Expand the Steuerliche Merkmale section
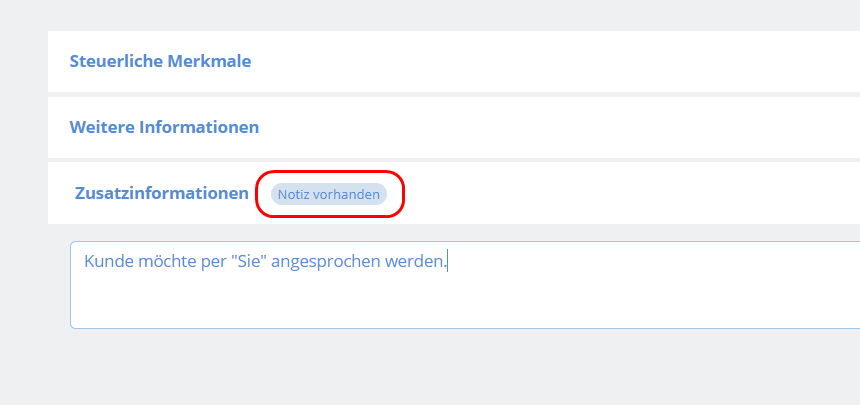Screen dimensions: 860x405 coord(160,61)
